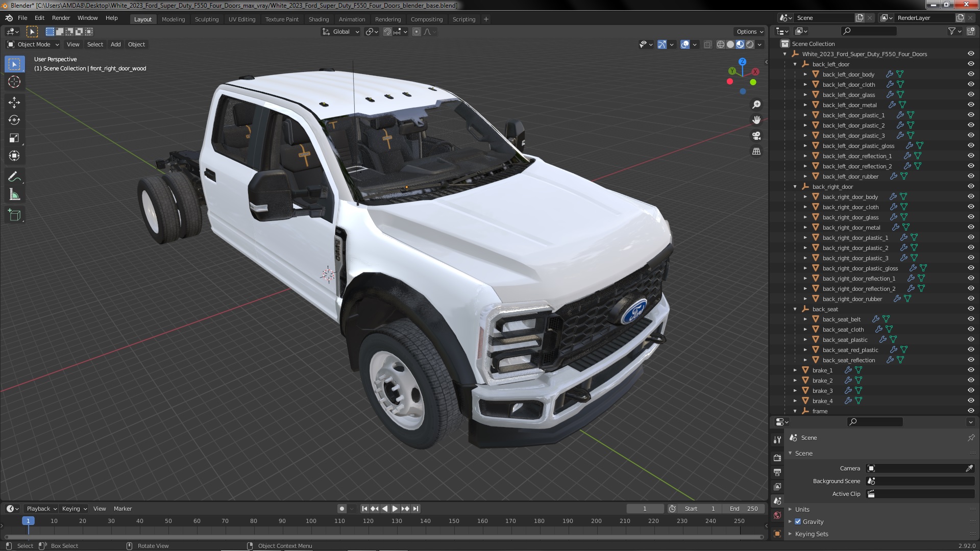
Task: Select the Rotate tool
Action: tap(14, 120)
